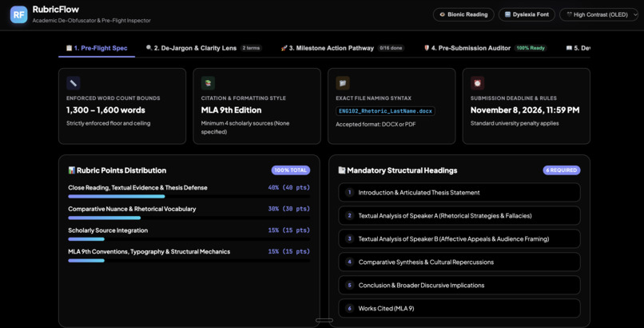
Task: Select Textual Analysis of Speaker A row
Action: click(459, 215)
